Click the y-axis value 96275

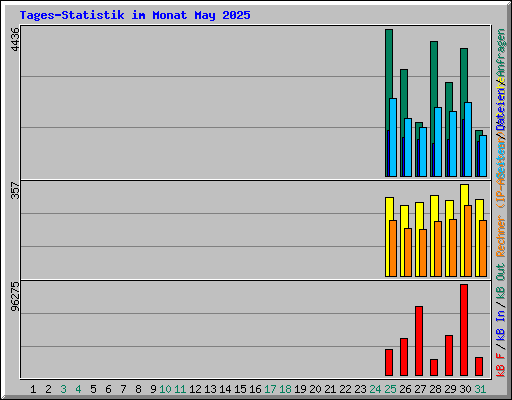pos(15,297)
